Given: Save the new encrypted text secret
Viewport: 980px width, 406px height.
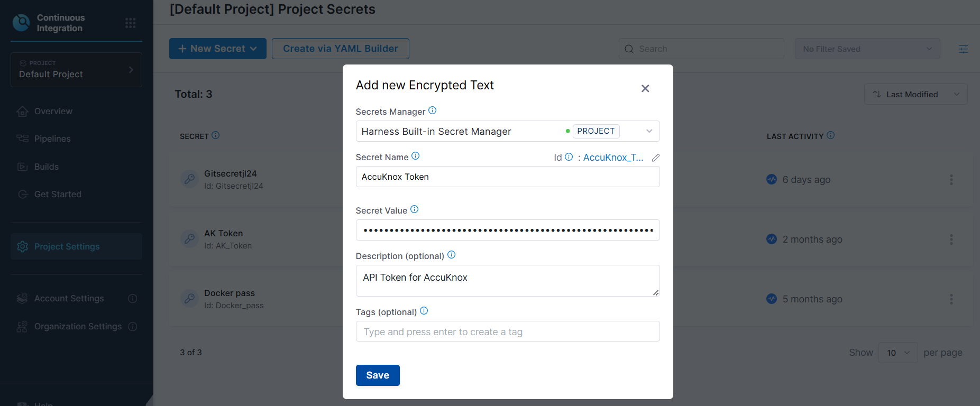Looking at the screenshot, I should [x=378, y=375].
